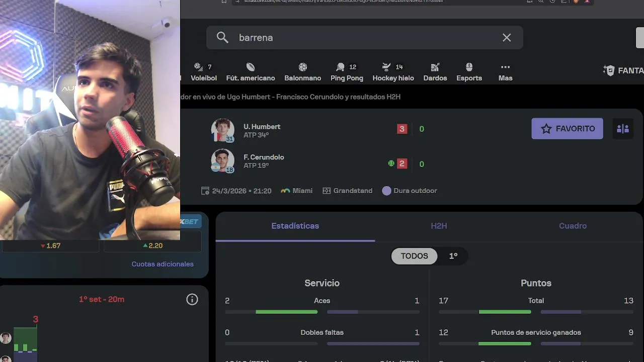This screenshot has height=362, width=644.
Task: Click the icon button right of FAVORITO
Action: (x=623, y=129)
